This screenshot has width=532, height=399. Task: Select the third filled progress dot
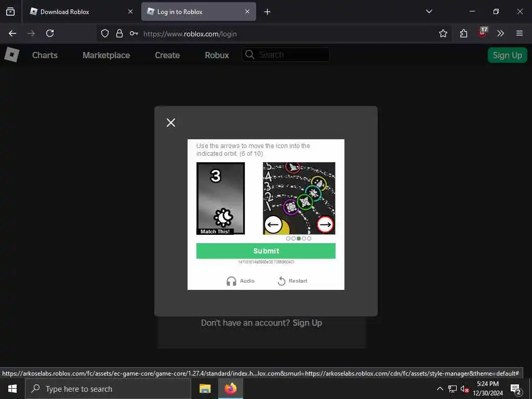[299, 238]
